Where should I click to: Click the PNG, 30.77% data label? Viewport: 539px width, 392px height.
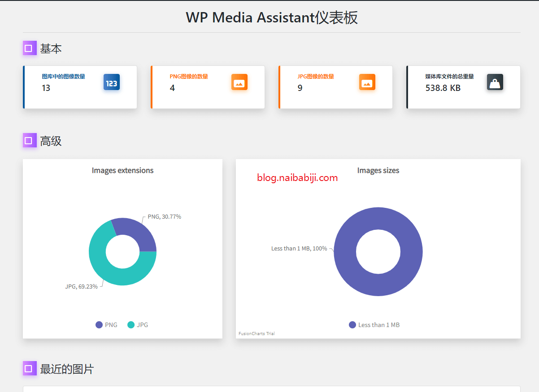[x=164, y=217]
